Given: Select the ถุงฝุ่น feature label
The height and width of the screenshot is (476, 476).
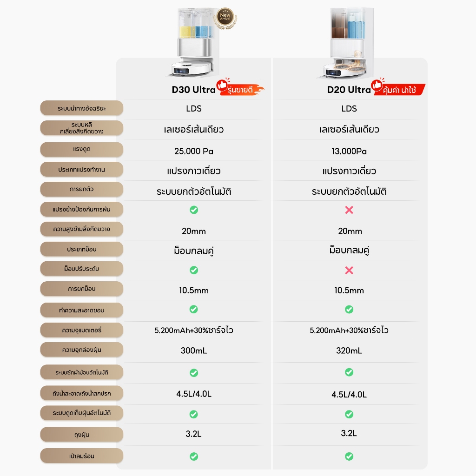Looking at the screenshot, I should point(82,435).
